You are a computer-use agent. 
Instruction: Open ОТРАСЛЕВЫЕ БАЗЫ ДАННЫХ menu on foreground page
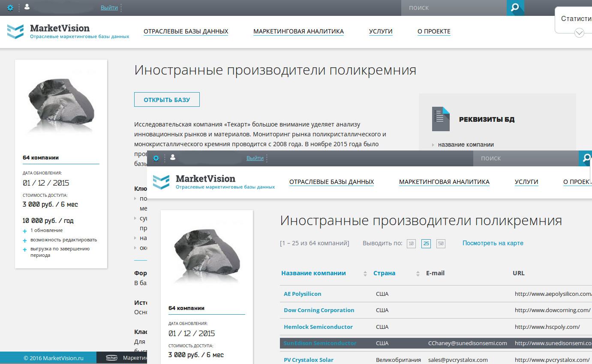tap(332, 182)
